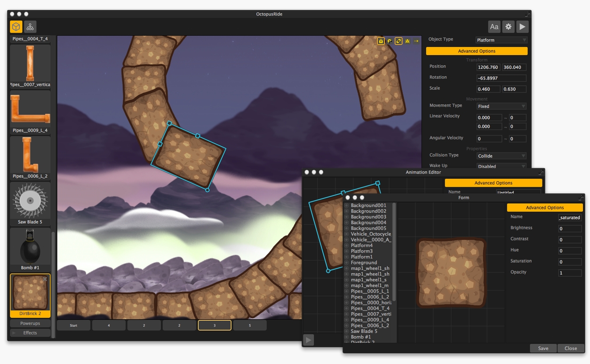
Task: Click the lock icon on the canvas
Action: pyautogui.click(x=381, y=41)
